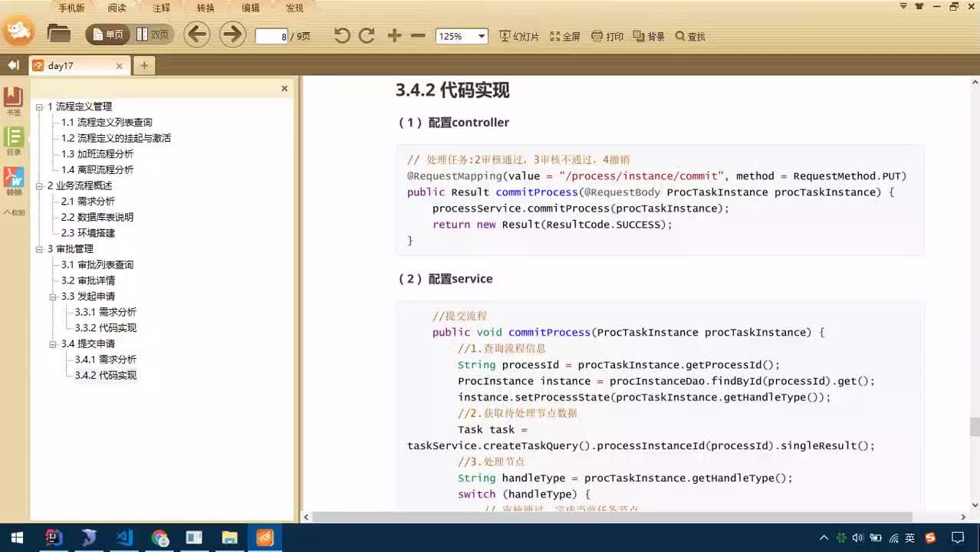Show hidden tray icons chevron
The image size is (980, 552).
824,538
